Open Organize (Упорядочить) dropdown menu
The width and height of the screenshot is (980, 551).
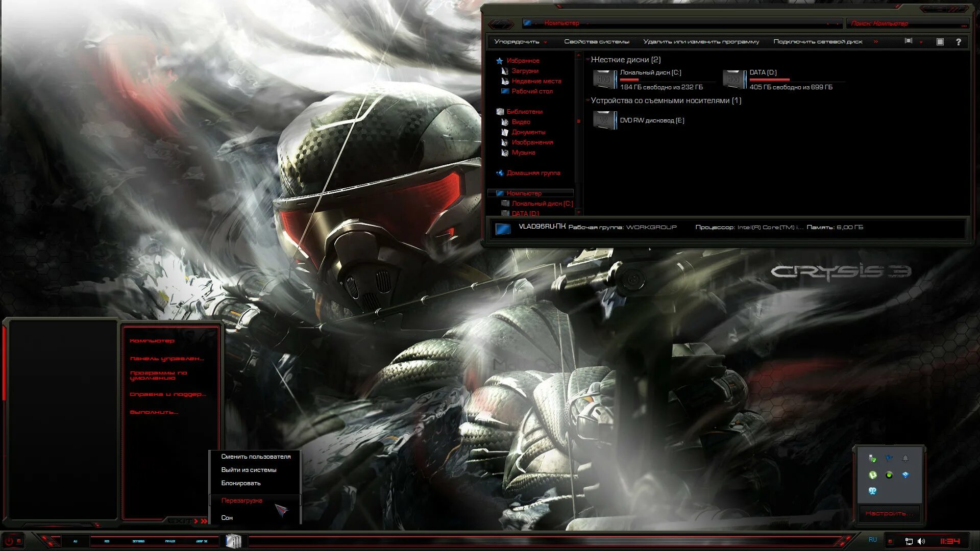click(521, 42)
